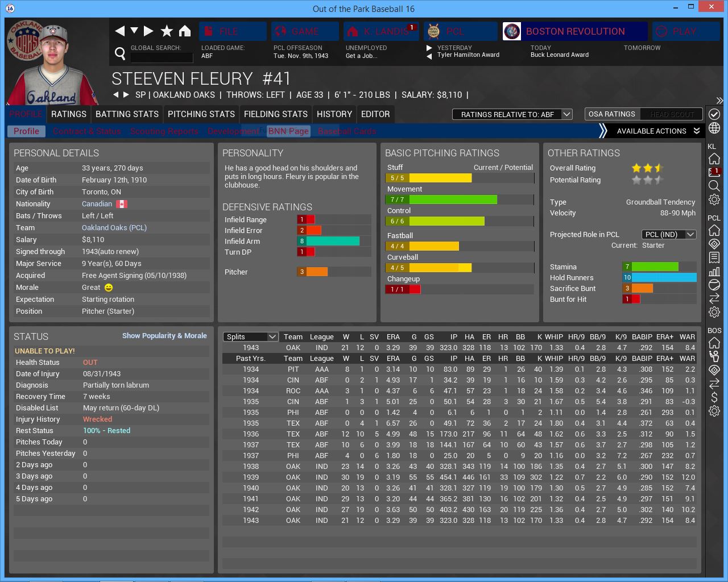
Task: Open PCL home icon in sidebar
Action: 714,230
